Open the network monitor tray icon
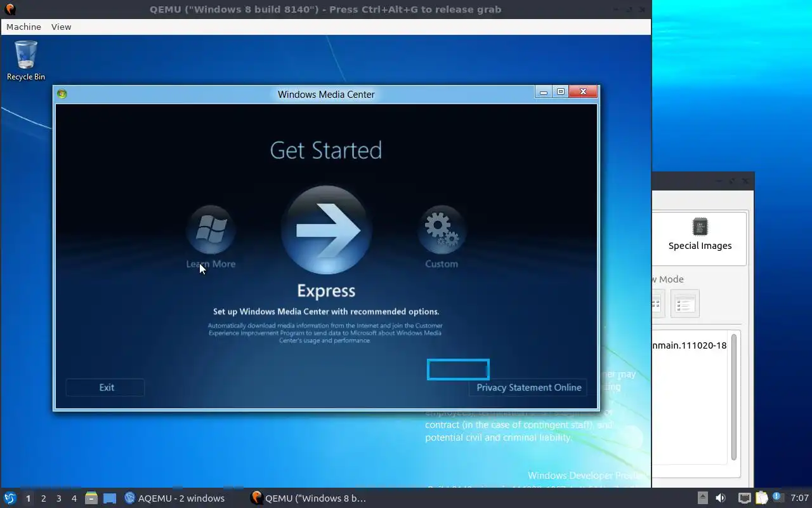The height and width of the screenshot is (508, 812). 745,498
